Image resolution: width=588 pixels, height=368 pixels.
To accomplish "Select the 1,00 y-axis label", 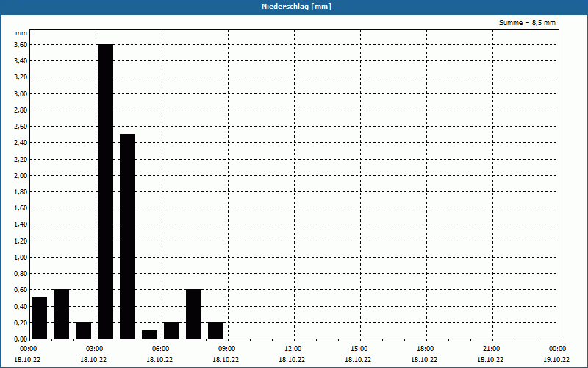I will 21,257.
